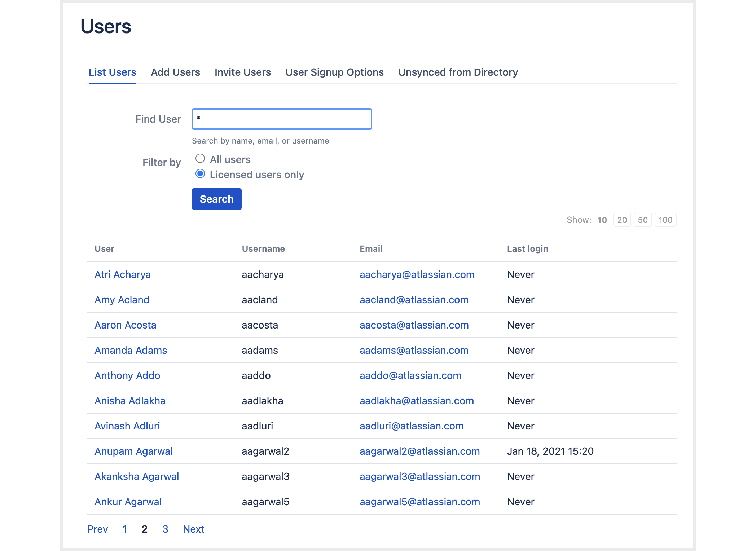Click the blue Search button

(216, 199)
